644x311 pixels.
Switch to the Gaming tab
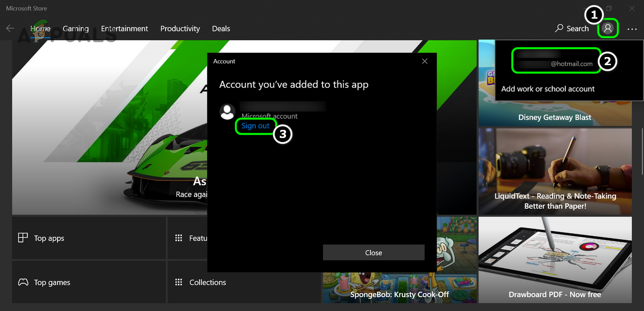click(x=76, y=29)
